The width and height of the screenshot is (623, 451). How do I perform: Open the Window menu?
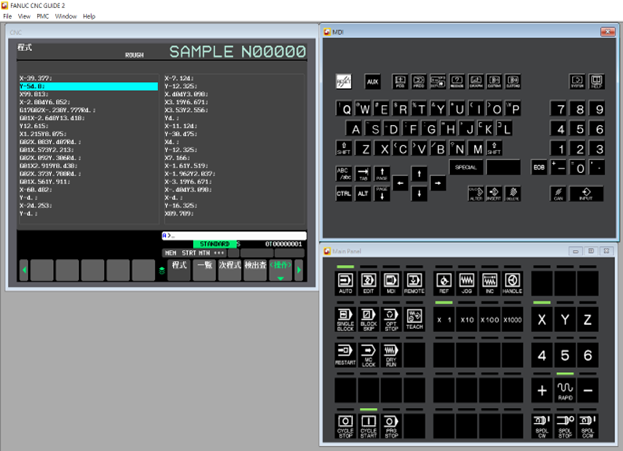click(x=66, y=16)
